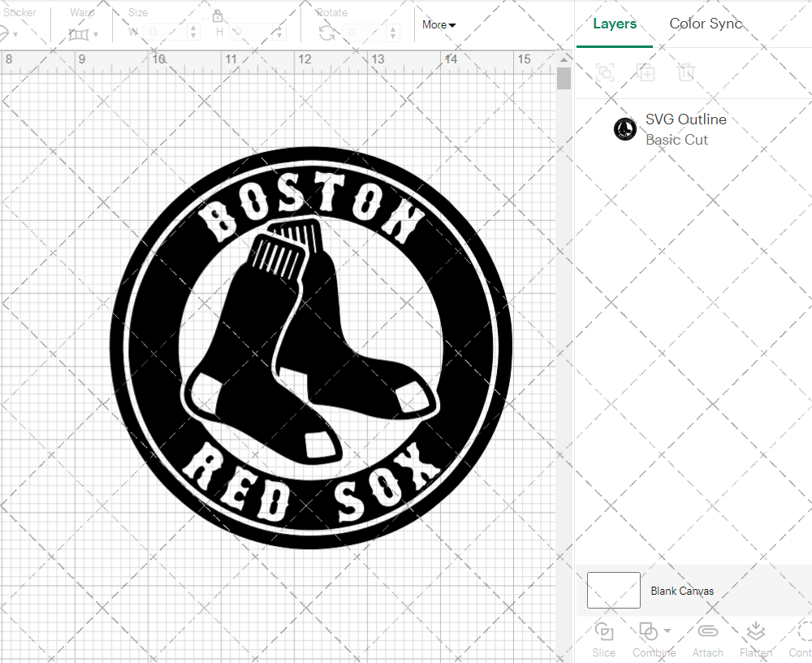812x663 pixels.
Task: Open the Warp shape tool
Action: click(79, 34)
